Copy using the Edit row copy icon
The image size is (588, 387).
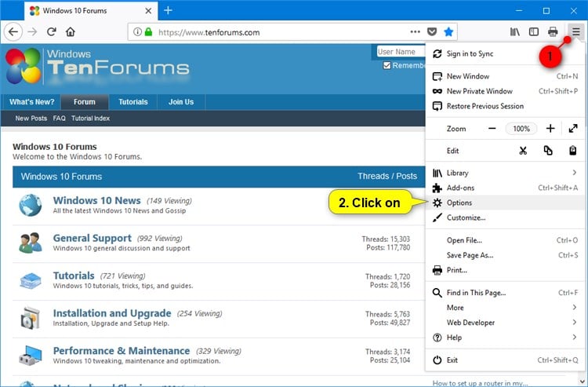[x=548, y=151]
